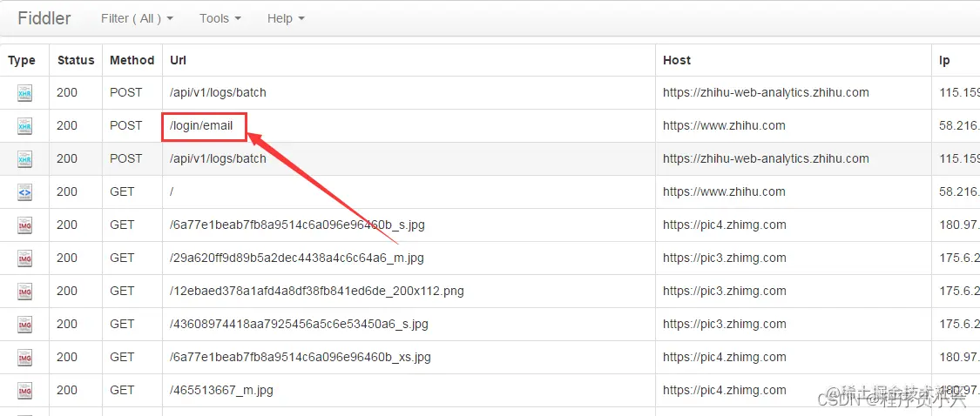Click the Status column header
Viewport: 980px width, 416px height.
pyautogui.click(x=76, y=61)
